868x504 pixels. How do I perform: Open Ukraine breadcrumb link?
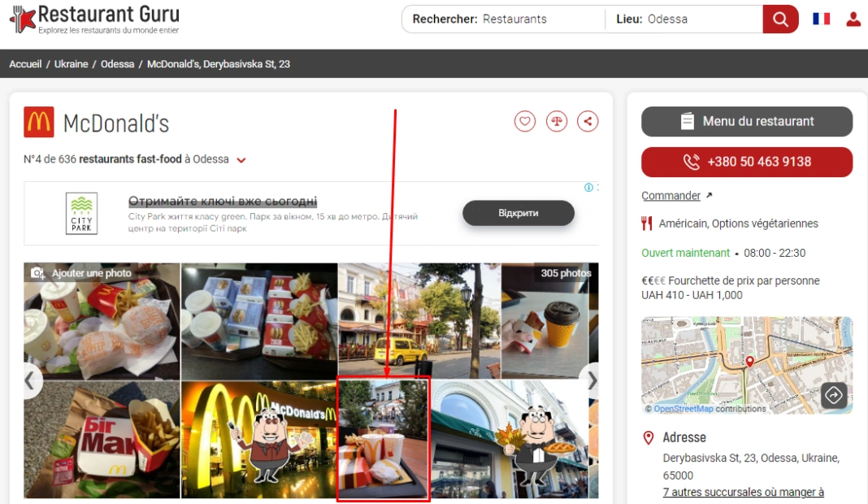pos(71,64)
